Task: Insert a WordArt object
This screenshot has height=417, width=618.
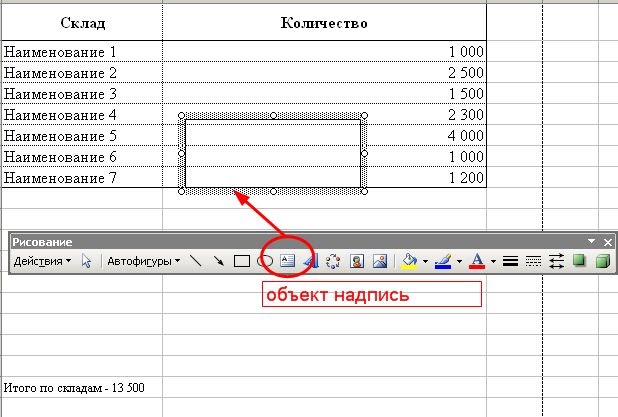Action: coord(311,261)
